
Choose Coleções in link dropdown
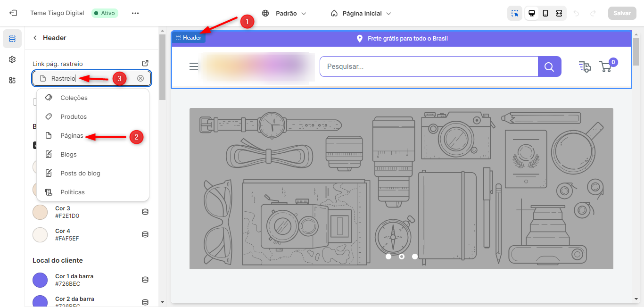click(x=93, y=98)
